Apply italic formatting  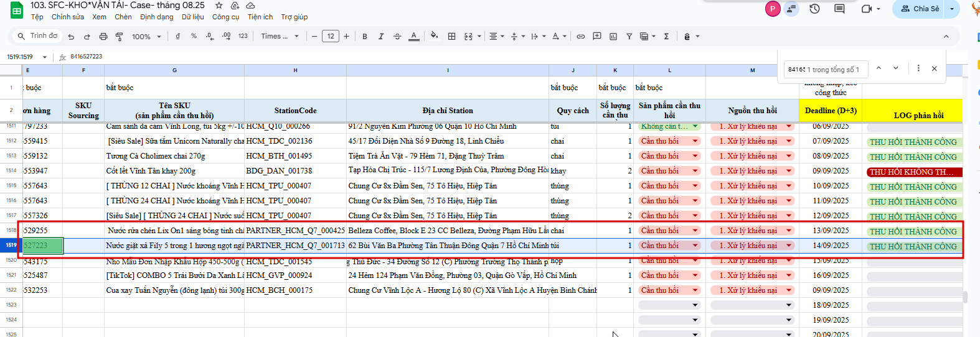tap(381, 36)
